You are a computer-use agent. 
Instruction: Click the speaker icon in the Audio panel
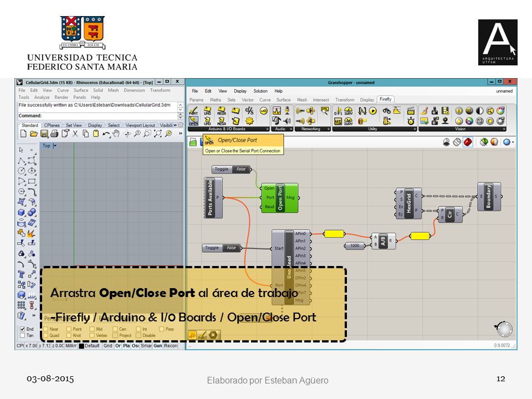tap(287, 121)
